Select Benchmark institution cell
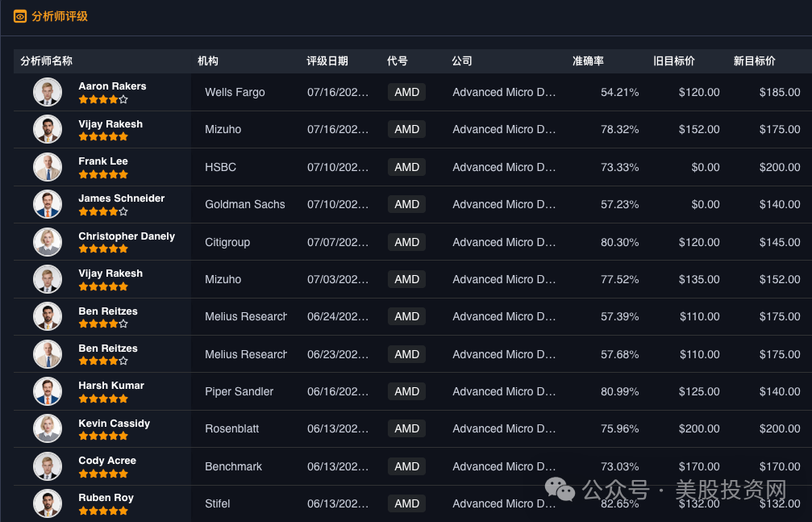 234,466
